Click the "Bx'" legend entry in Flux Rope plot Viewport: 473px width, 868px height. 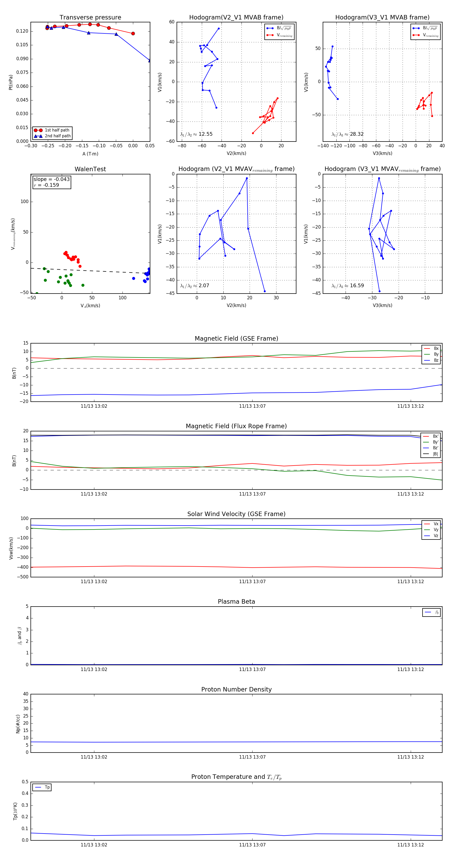pos(431,436)
